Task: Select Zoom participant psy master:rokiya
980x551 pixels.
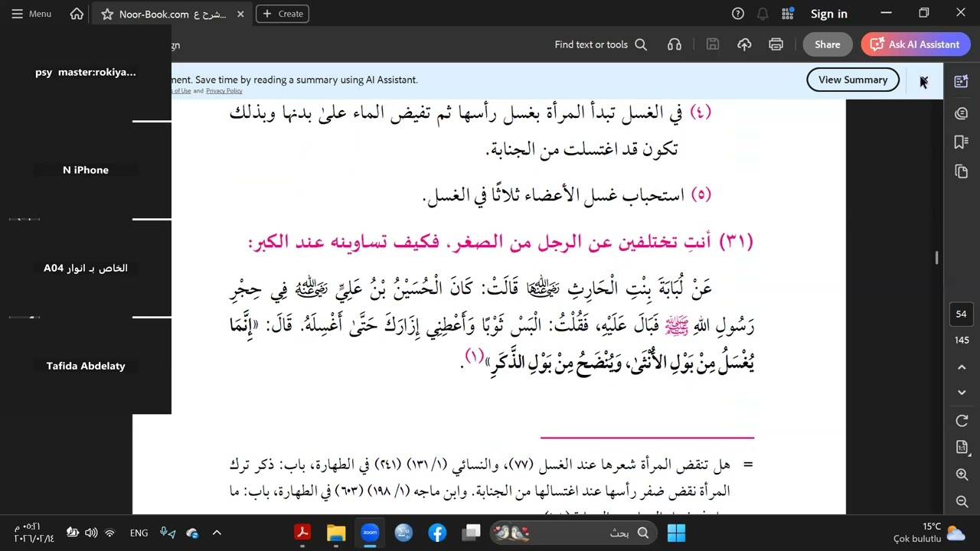Action: [86, 72]
